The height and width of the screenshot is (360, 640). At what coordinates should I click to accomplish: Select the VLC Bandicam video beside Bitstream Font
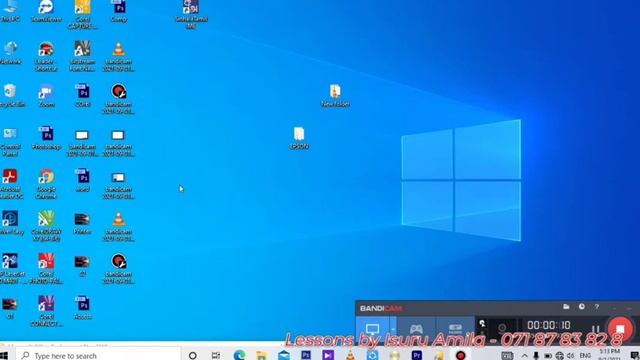point(118,57)
